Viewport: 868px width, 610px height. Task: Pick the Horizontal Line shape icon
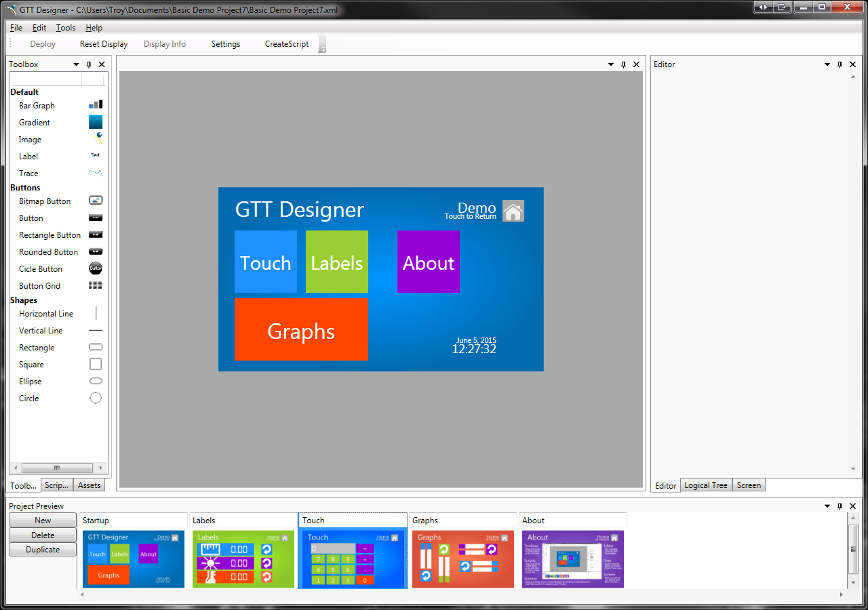click(x=96, y=313)
